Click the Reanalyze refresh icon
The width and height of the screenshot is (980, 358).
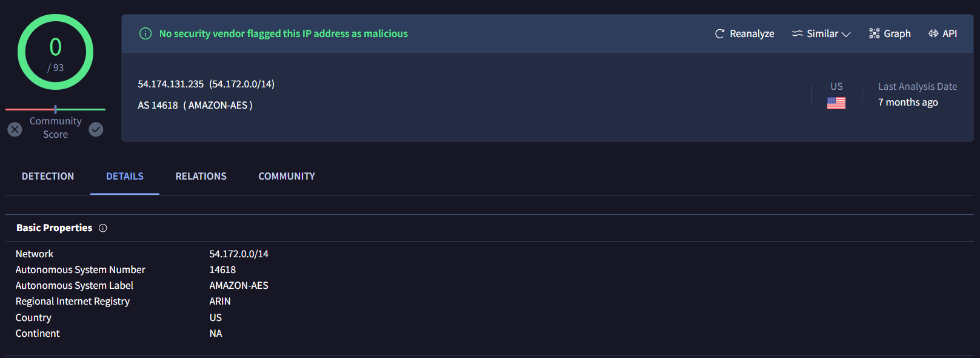point(719,34)
